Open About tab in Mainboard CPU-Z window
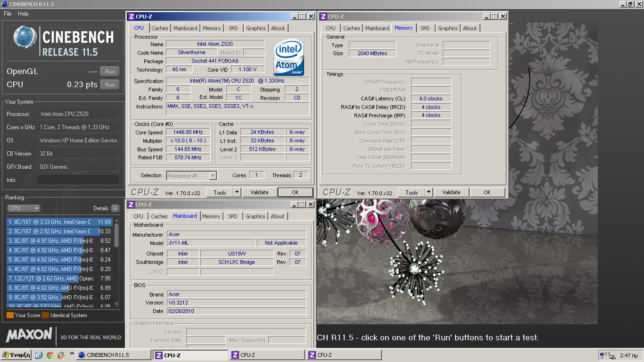 point(278,216)
